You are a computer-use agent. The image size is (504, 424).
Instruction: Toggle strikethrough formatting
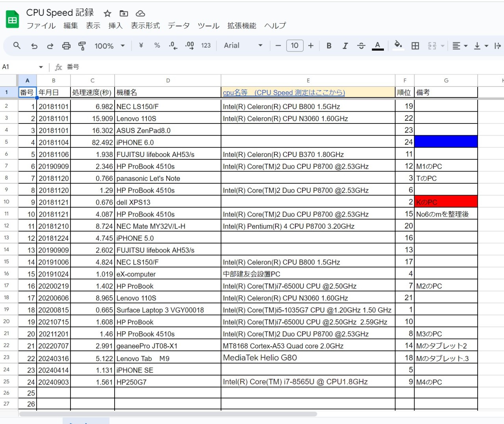click(x=361, y=46)
